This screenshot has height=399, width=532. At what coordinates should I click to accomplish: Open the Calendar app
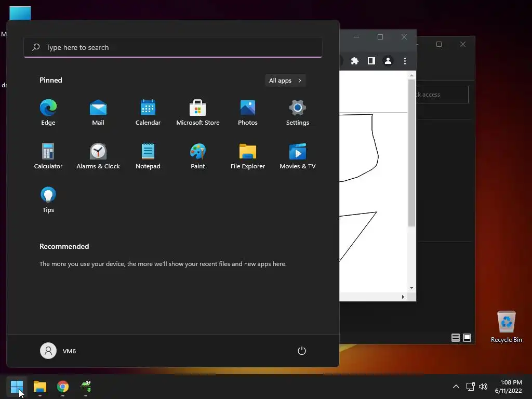point(148,113)
